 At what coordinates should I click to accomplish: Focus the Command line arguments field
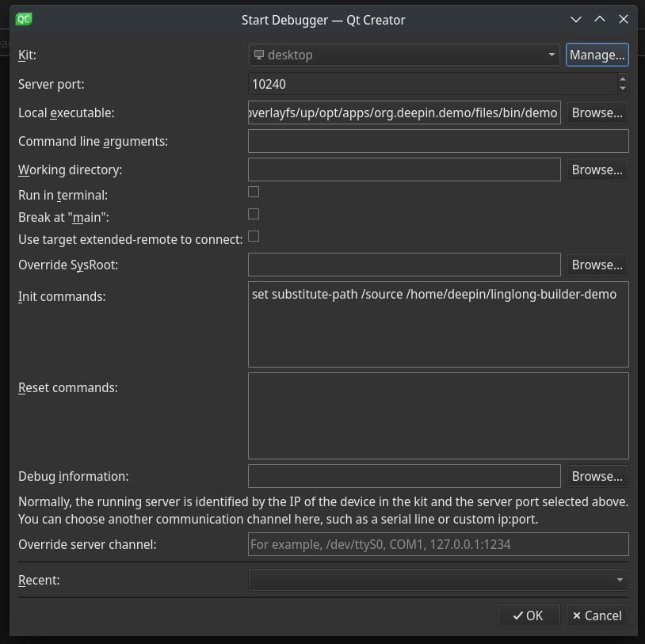438,141
